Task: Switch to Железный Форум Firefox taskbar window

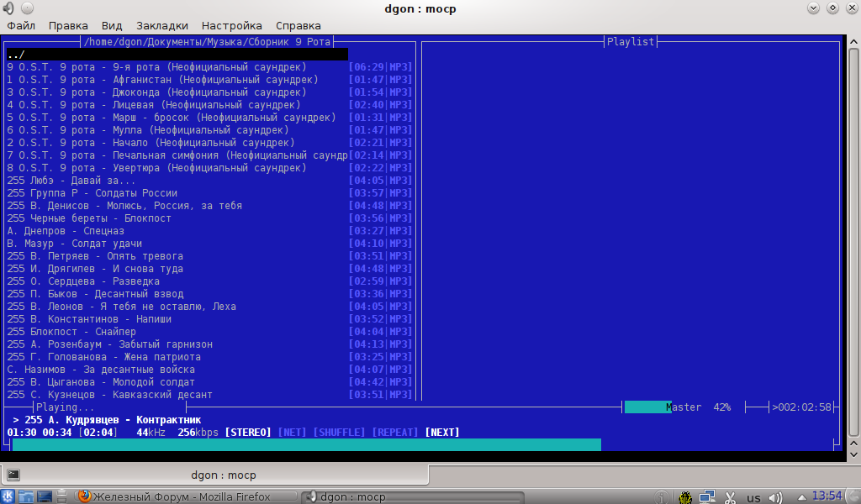Action: (182, 496)
